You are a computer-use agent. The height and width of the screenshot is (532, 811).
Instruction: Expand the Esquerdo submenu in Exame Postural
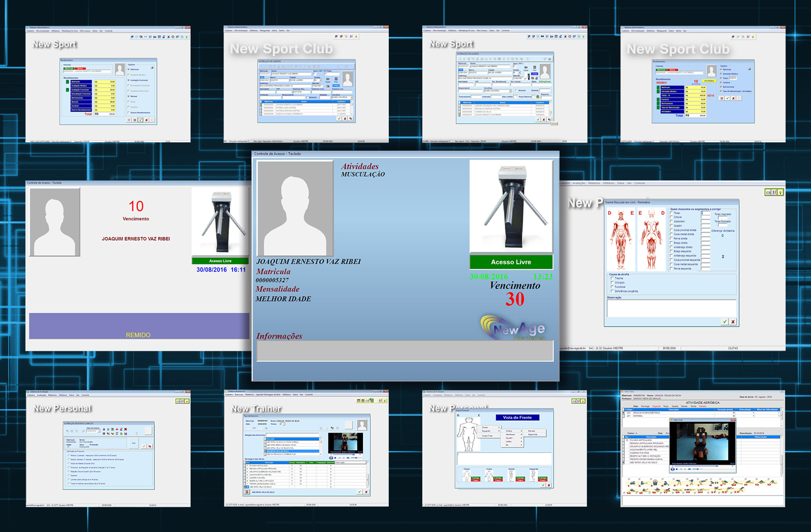489,431
